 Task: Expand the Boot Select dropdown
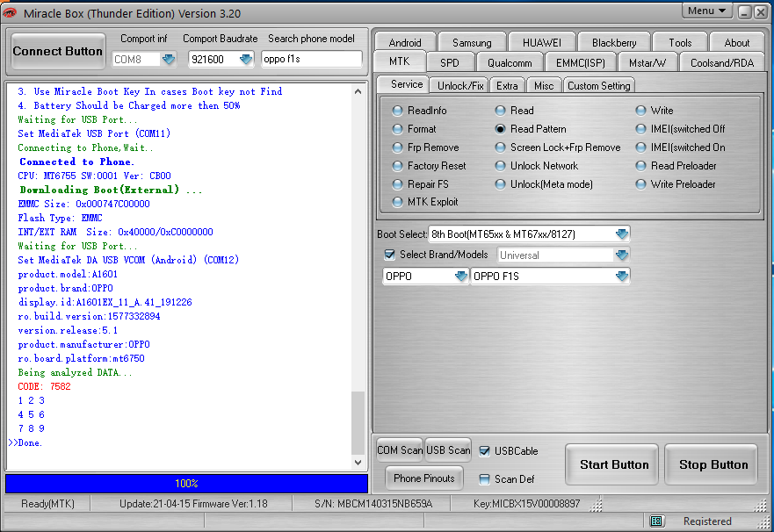pos(622,234)
